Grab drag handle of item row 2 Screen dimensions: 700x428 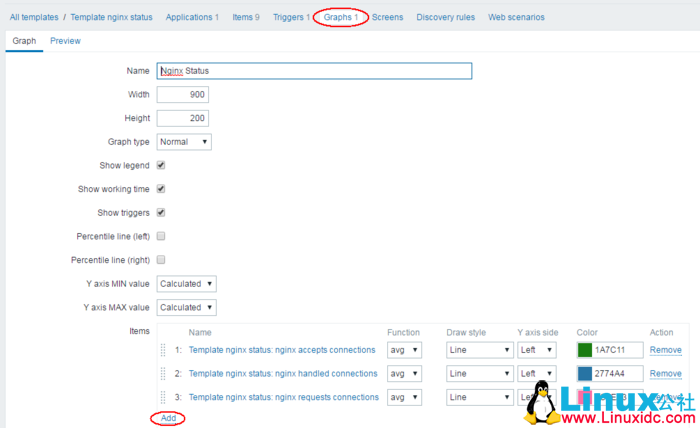coord(163,374)
